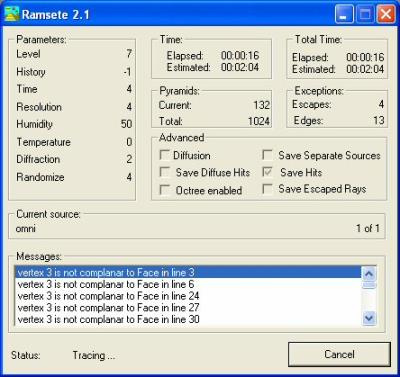Click the Level value 7
This screenshot has width=400, height=377.
point(129,54)
